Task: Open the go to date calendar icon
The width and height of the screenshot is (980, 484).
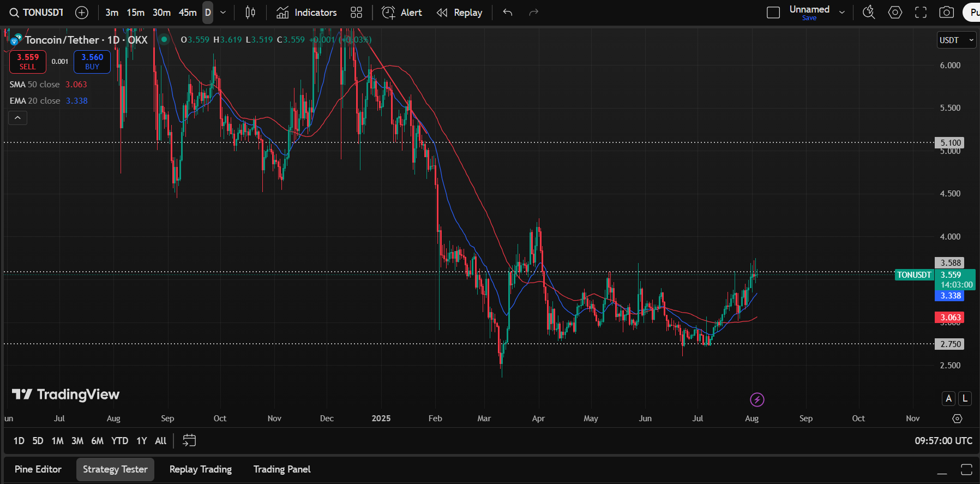Action: 189,441
